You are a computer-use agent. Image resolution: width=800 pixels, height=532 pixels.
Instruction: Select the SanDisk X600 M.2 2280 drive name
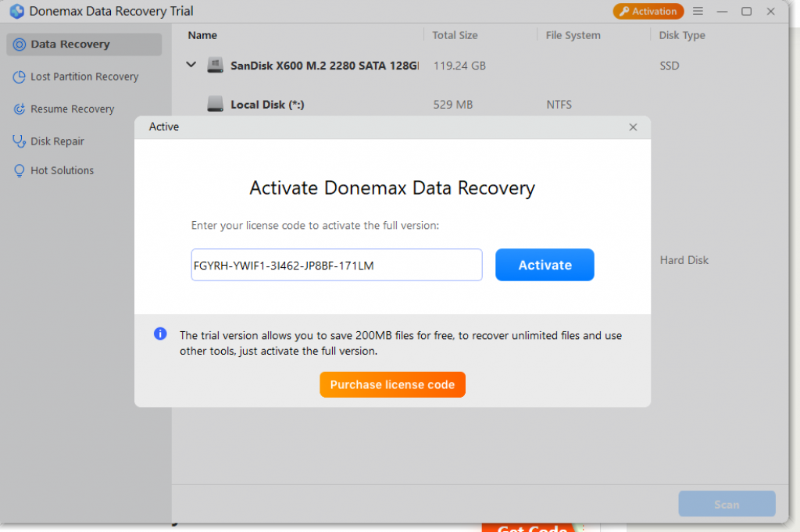tap(324, 66)
